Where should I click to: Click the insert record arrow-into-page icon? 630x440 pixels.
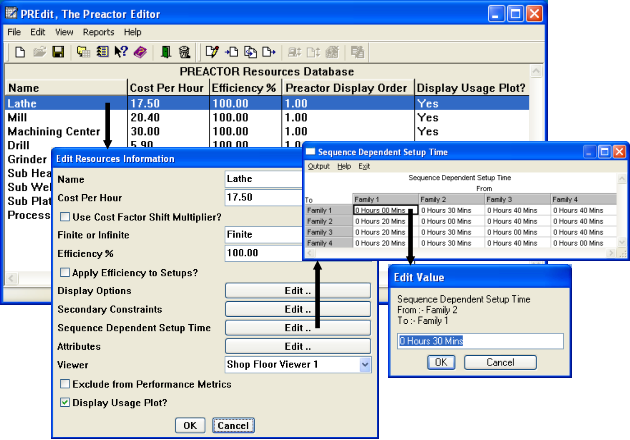[x=232, y=52]
